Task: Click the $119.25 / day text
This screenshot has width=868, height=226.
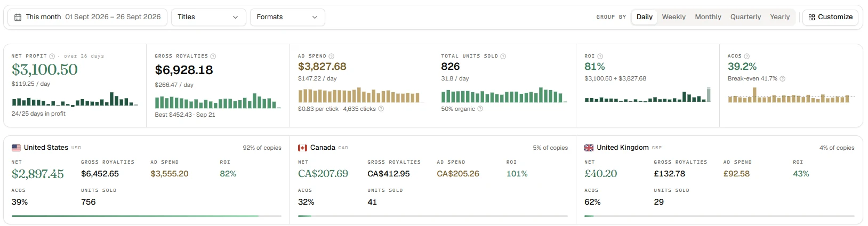Action: (31, 84)
